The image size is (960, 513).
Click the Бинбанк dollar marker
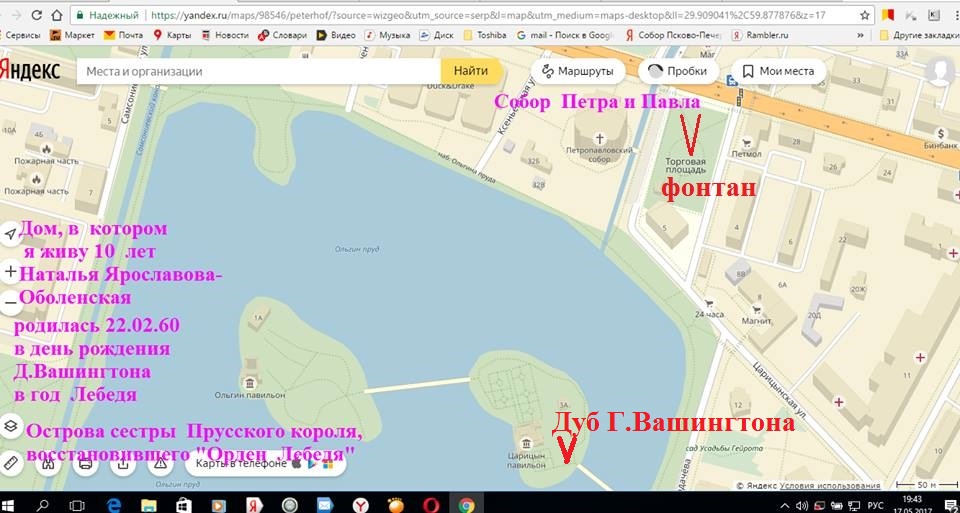[939, 133]
